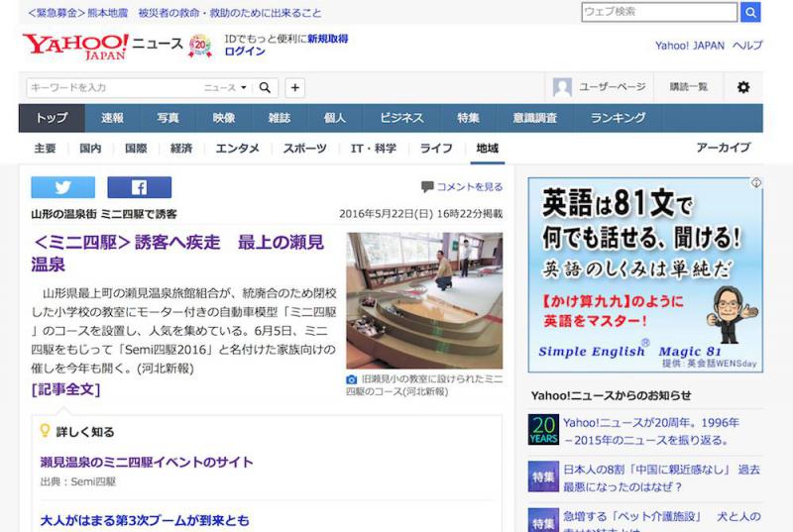Screen dimensions: 793x532
Task: Click the Facebook share button
Action: (139, 187)
